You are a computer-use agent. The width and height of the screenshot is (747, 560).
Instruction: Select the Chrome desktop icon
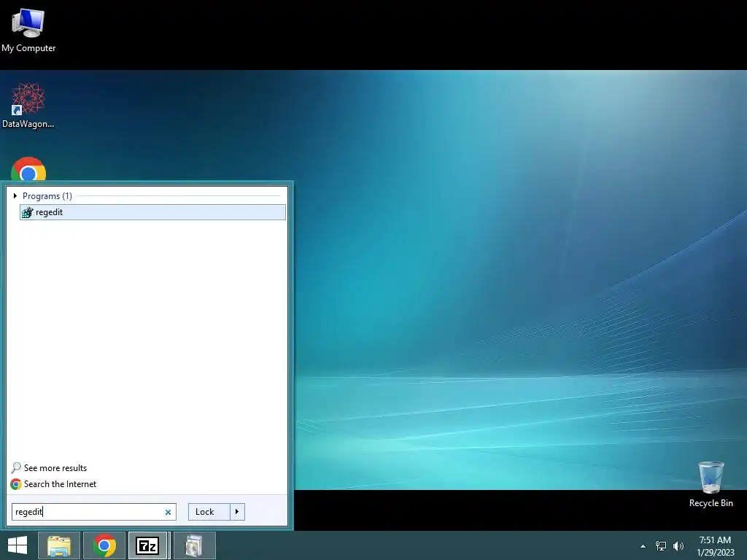28,169
